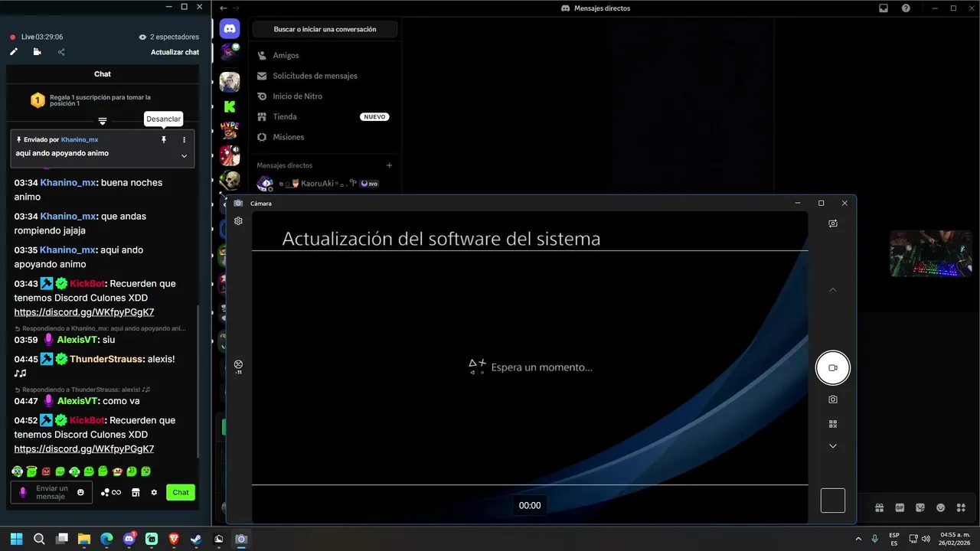Open Solicitudes de mensajes

point(325,76)
